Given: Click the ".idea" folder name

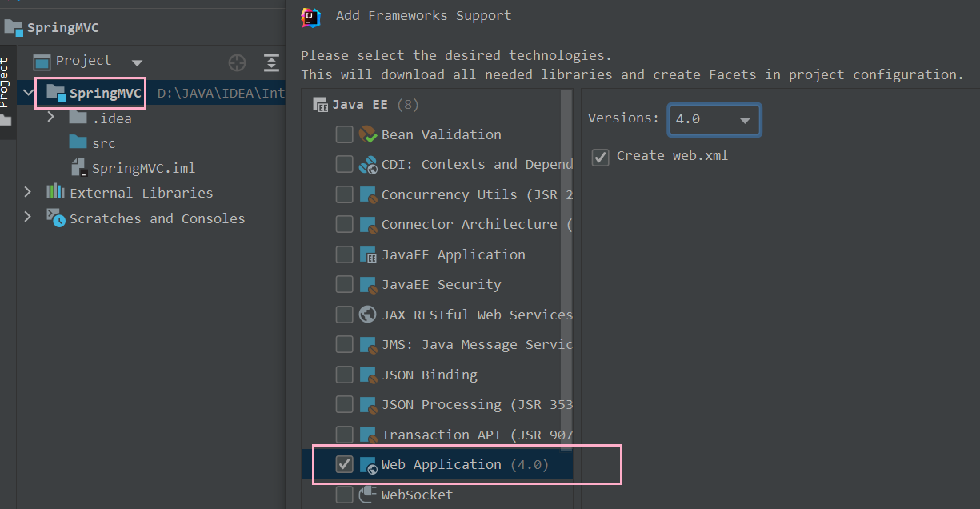Looking at the screenshot, I should pos(112,118).
